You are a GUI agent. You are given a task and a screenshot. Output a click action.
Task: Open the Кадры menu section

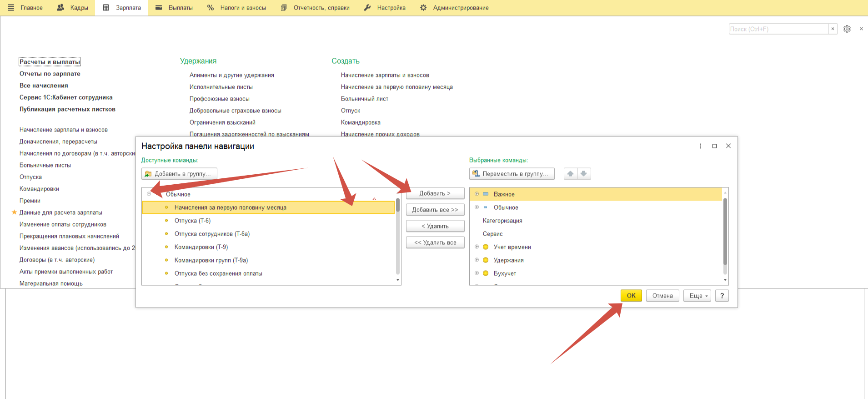(73, 8)
